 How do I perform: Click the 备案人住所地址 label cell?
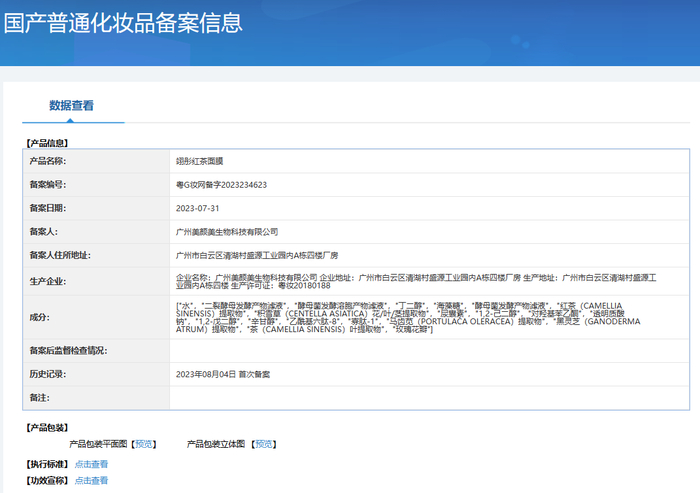click(x=96, y=255)
